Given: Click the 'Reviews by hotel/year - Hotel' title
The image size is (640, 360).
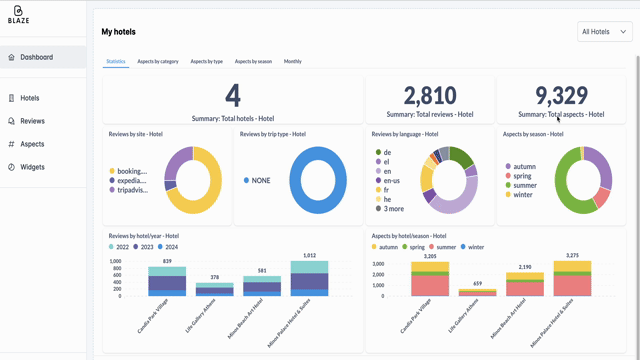Looking at the screenshot, I should pos(144,236).
